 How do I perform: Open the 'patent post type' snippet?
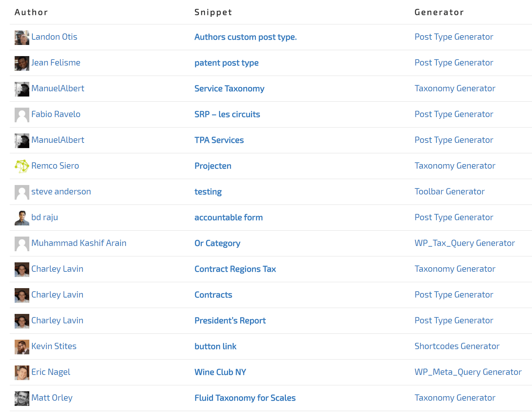[x=227, y=63]
